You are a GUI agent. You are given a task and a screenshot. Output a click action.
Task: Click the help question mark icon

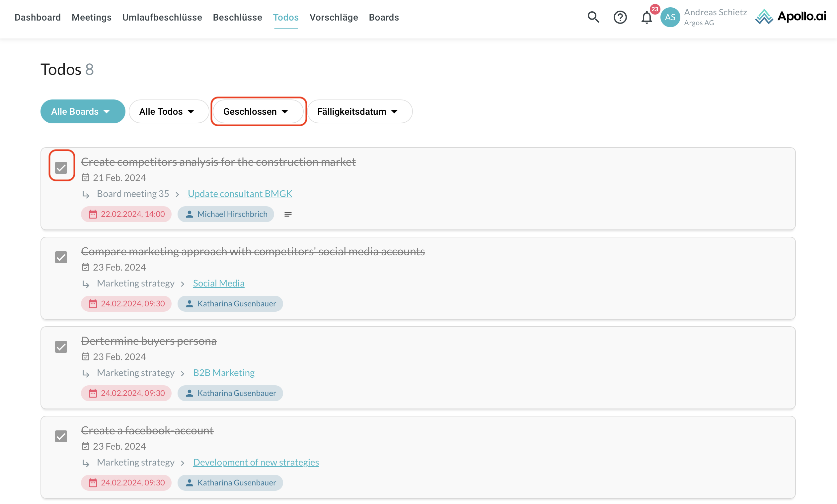[x=620, y=17]
